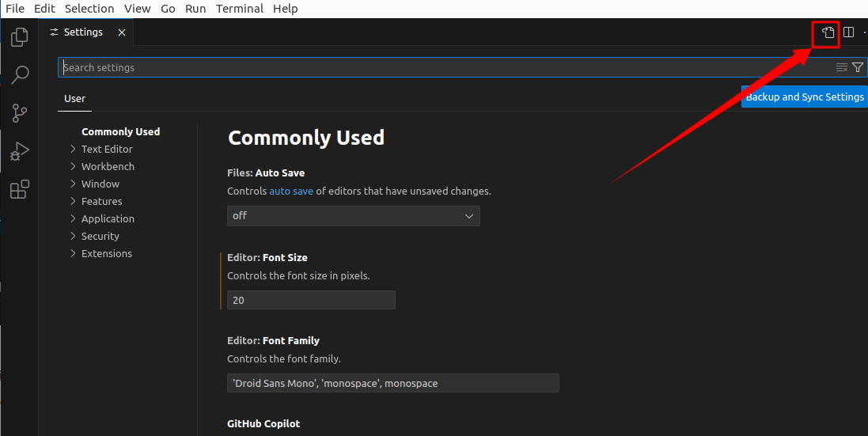Click the Open Settings (JSON) icon
The image size is (868, 436).
[x=828, y=32]
